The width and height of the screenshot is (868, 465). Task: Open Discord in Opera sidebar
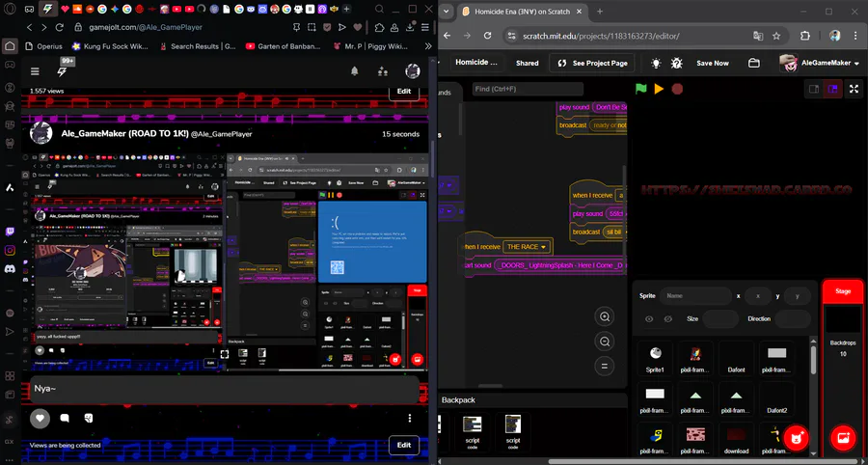(10, 268)
